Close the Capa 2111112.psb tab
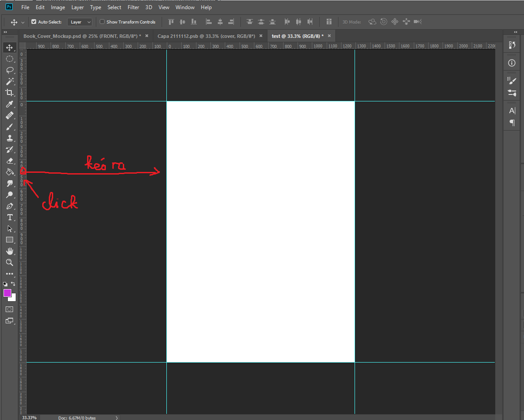 pyautogui.click(x=261, y=36)
